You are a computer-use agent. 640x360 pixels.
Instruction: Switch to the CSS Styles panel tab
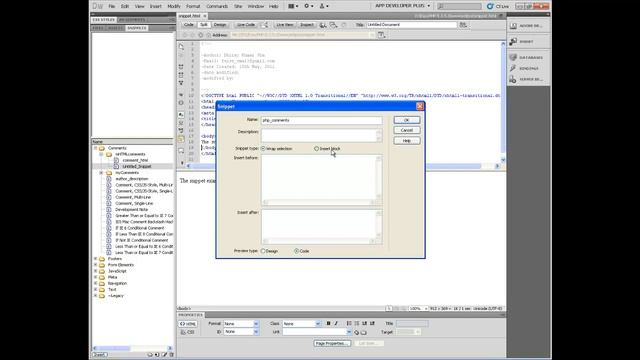[103, 20]
